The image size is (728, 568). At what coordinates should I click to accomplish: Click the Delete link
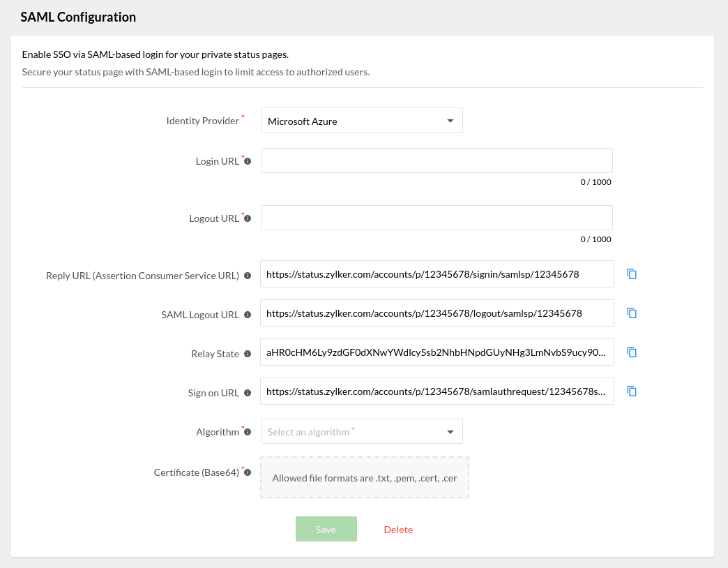click(398, 530)
